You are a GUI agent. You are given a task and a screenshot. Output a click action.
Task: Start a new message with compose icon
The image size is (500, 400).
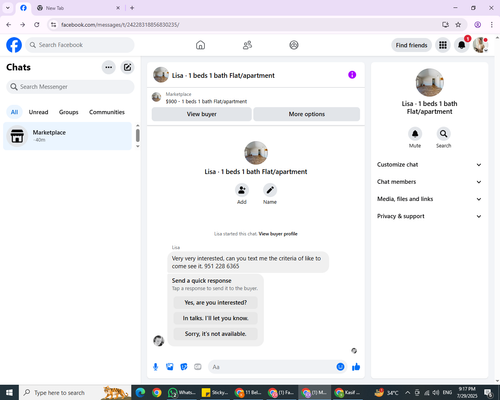point(127,67)
